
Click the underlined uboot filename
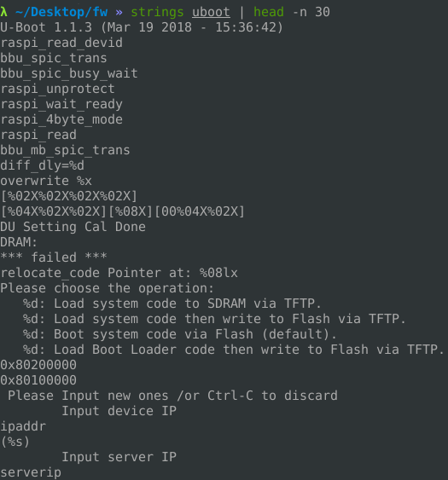pyautogui.click(x=211, y=12)
